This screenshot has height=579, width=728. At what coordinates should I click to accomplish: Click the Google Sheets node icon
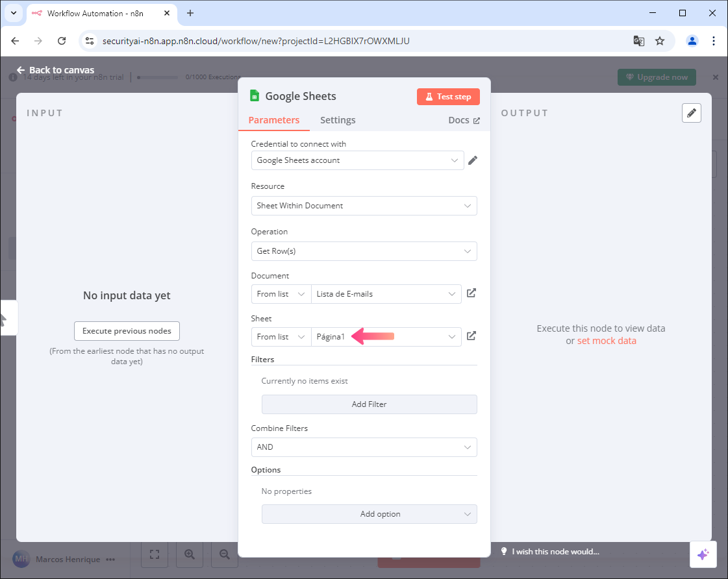[255, 95]
